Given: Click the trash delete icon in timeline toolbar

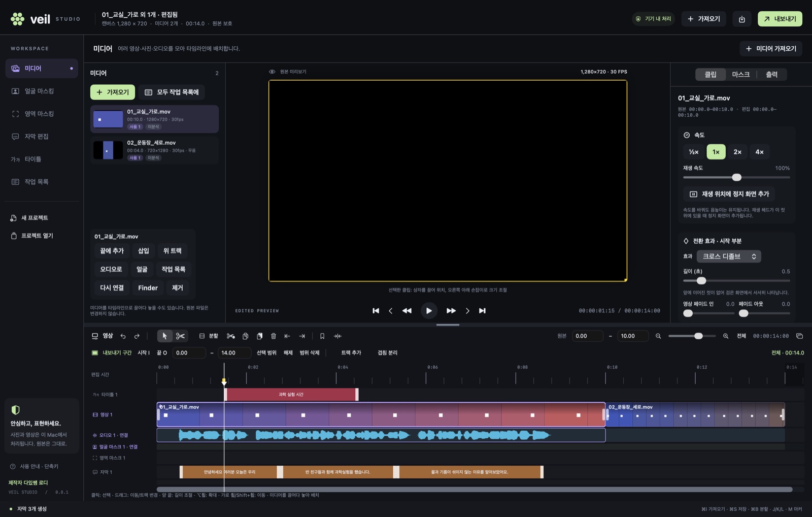Looking at the screenshot, I should tap(274, 336).
